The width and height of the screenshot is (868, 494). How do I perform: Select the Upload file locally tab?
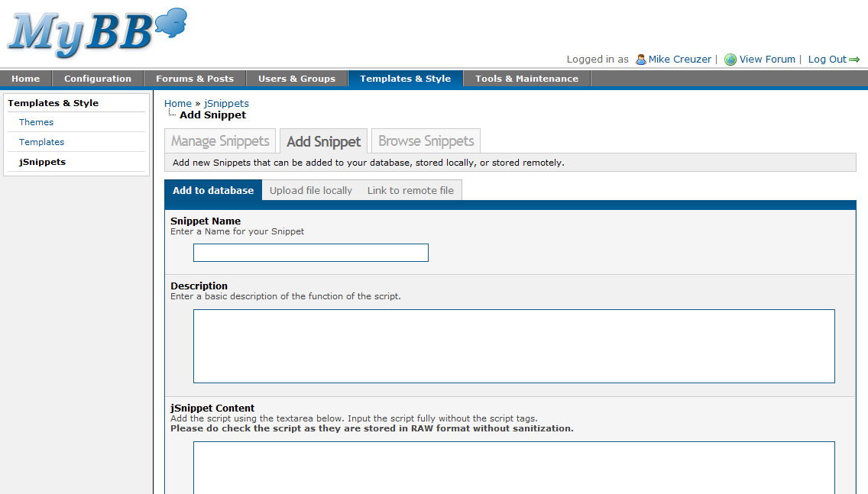[x=310, y=191]
